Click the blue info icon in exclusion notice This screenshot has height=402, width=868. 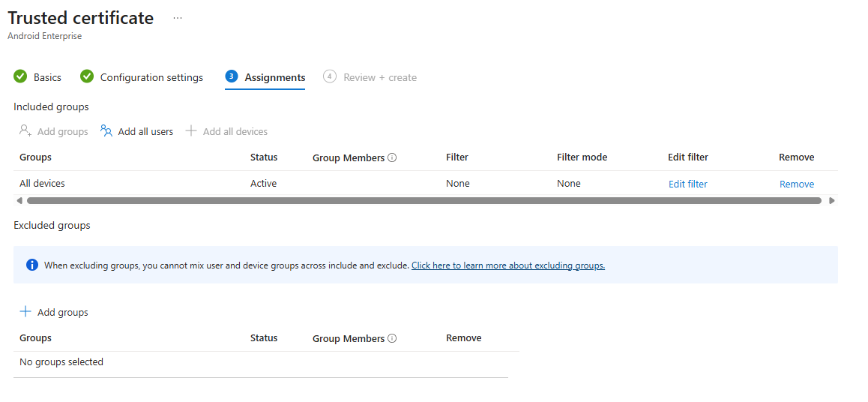tap(31, 265)
